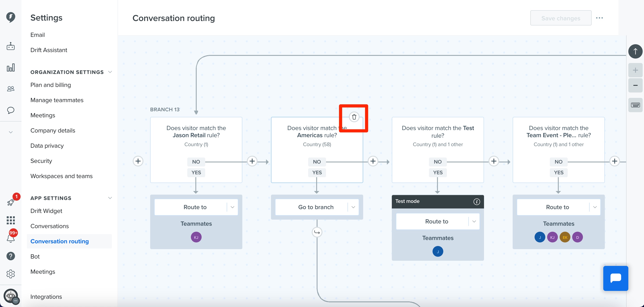This screenshot has width=644, height=307.
Task: Zoom in with the plus button
Action: coord(635,70)
